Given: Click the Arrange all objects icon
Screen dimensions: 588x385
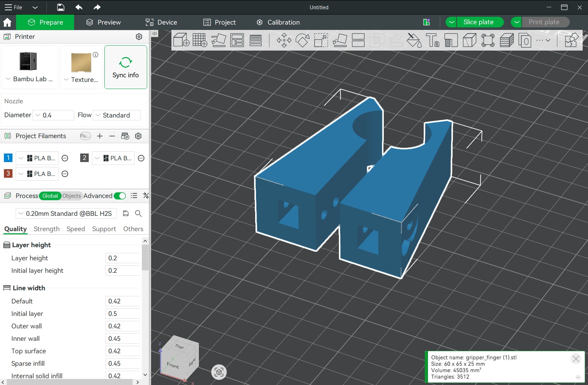Looking at the screenshot, I should click(x=237, y=40).
